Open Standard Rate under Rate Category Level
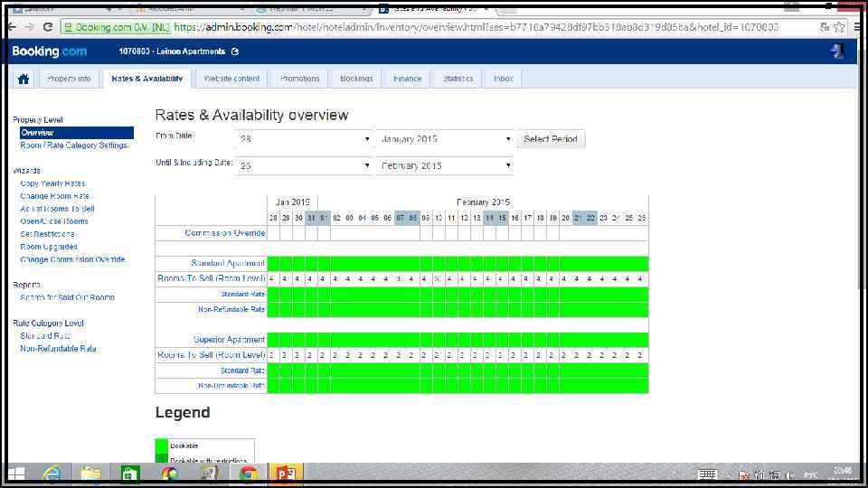Image resolution: width=868 pixels, height=488 pixels. 45,336
